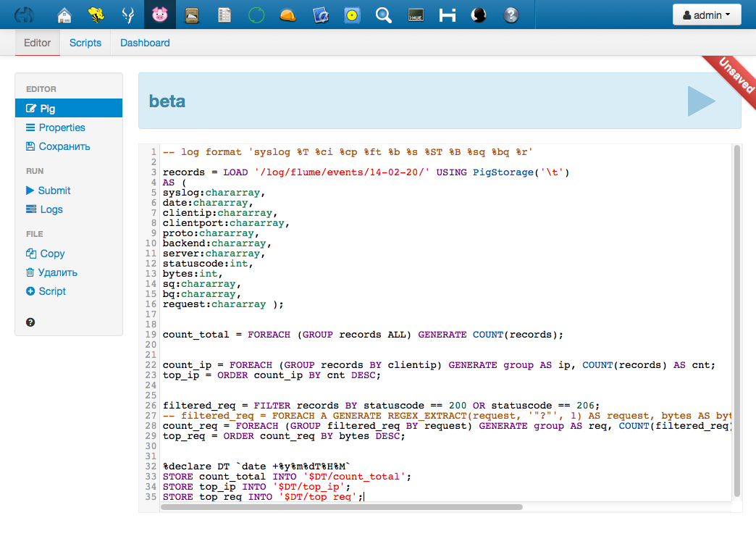
Task: Click the statuscode:int field line
Action: coord(207,264)
